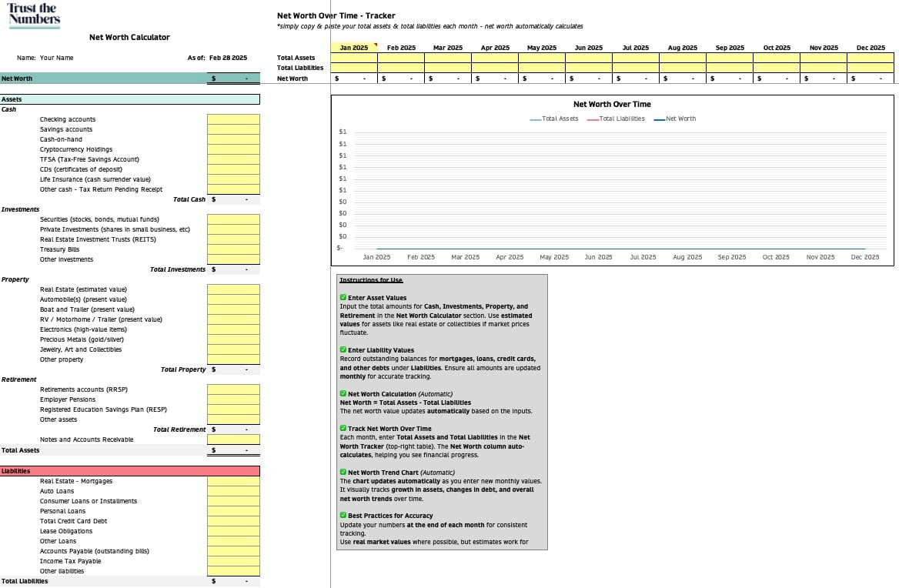Click the Total Property label
The height and width of the screenshot is (588, 899).
tap(183, 369)
